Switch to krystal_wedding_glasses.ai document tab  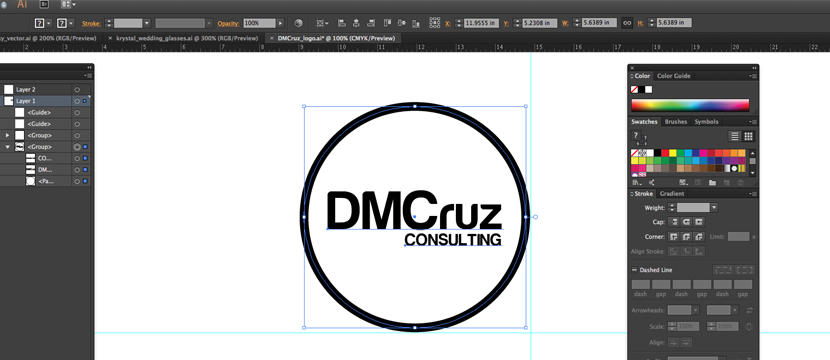pyautogui.click(x=187, y=38)
